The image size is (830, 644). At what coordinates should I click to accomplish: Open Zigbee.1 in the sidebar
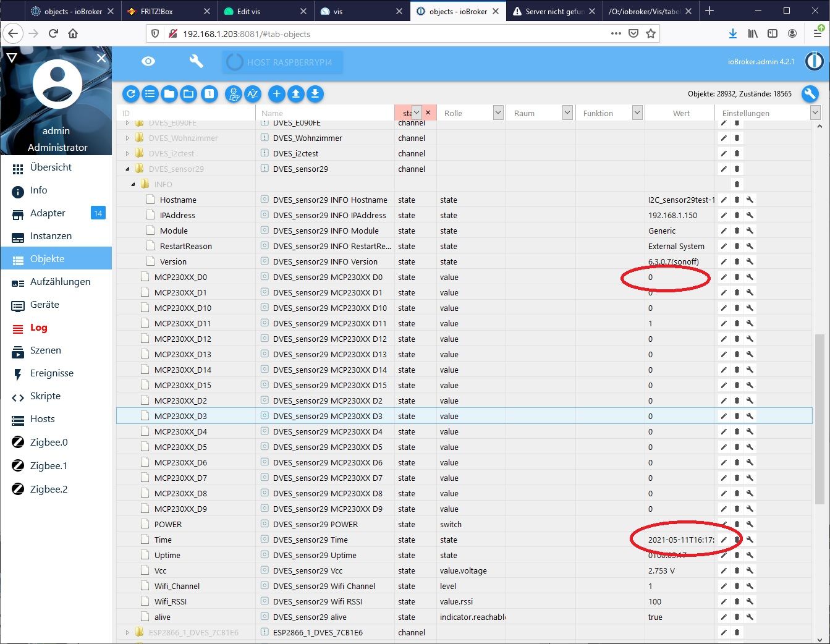pos(56,466)
